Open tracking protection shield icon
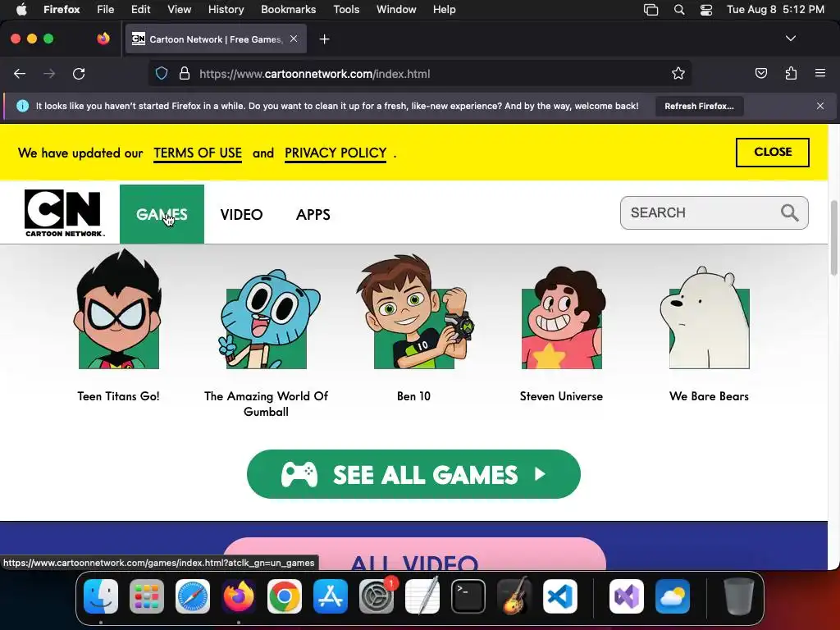The image size is (840, 630). click(x=162, y=74)
